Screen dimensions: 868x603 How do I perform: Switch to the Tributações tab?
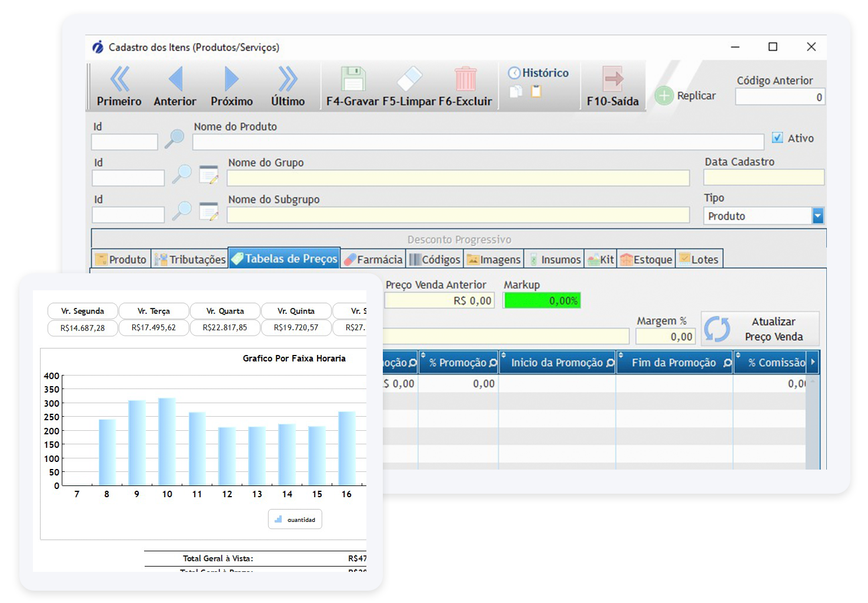pyautogui.click(x=190, y=259)
